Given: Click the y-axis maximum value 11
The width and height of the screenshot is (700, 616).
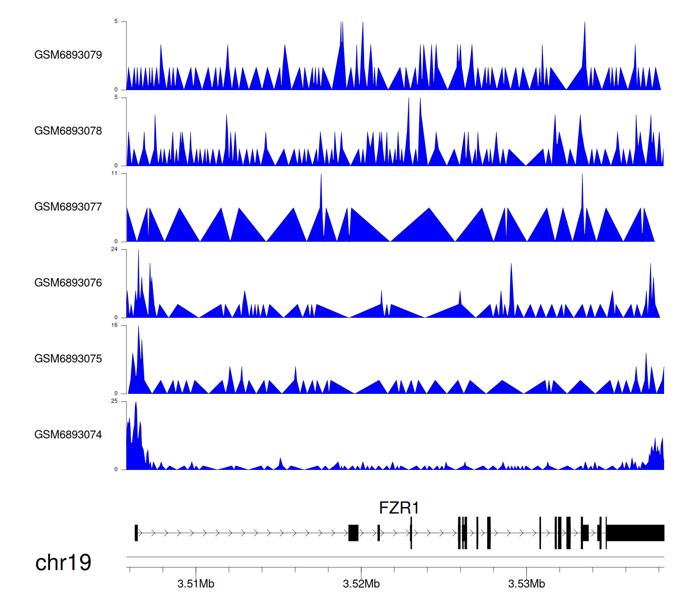Looking at the screenshot, I should point(114,173).
